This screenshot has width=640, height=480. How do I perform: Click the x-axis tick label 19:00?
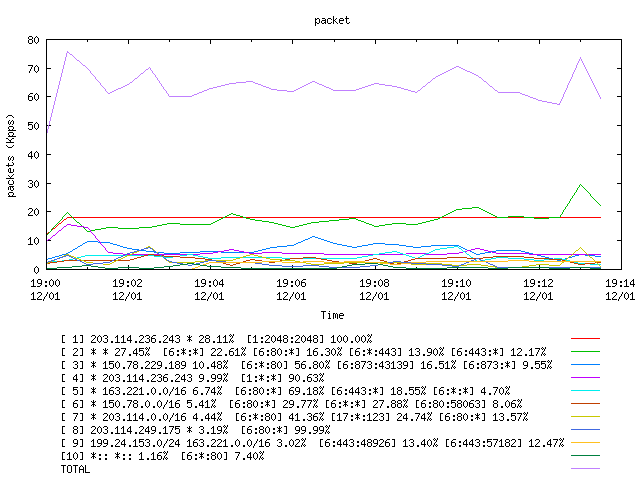(45, 283)
